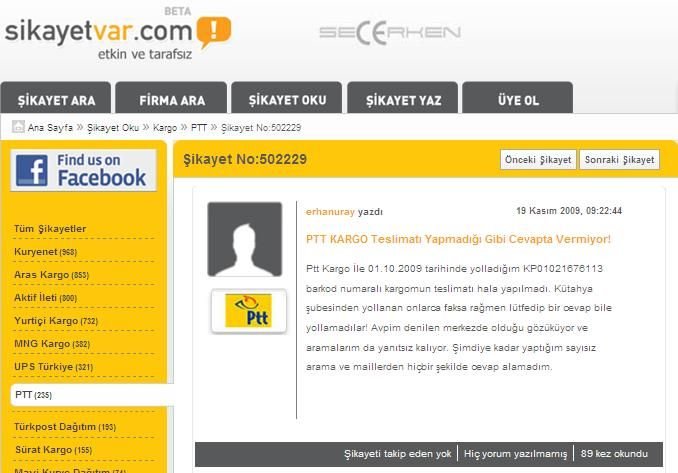Select Türkpost Dağıtım in sidebar

[x=65, y=427]
